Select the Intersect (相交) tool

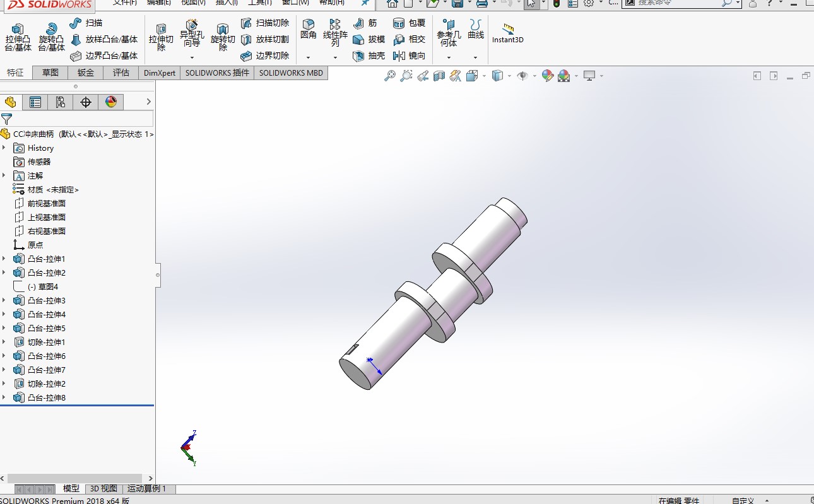click(x=410, y=39)
